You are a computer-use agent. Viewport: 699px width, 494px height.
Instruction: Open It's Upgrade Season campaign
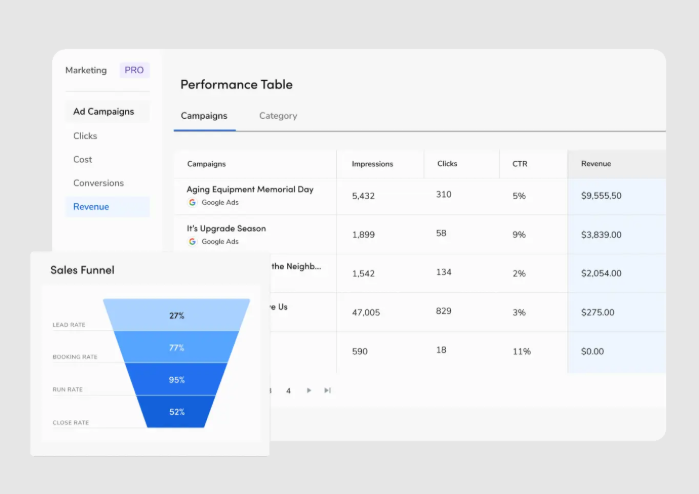pos(226,228)
